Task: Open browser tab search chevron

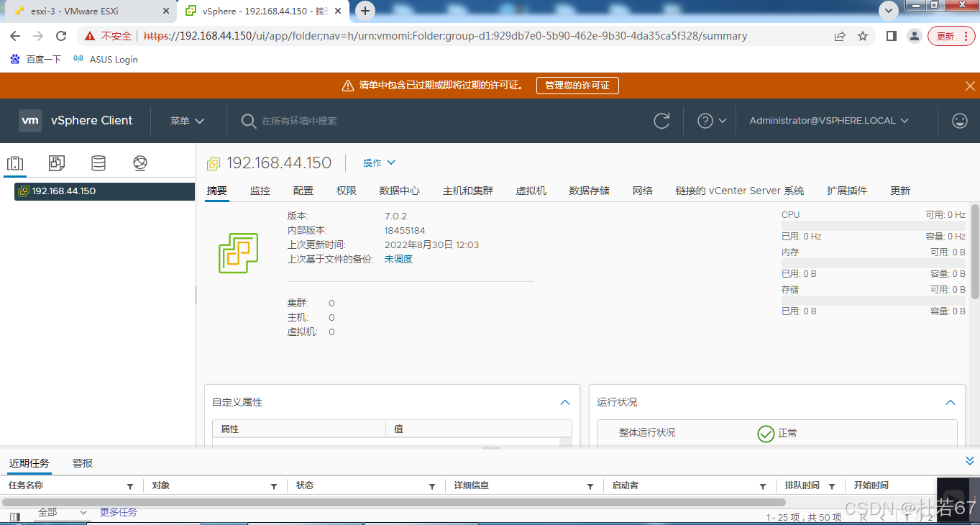Action: pos(889,10)
